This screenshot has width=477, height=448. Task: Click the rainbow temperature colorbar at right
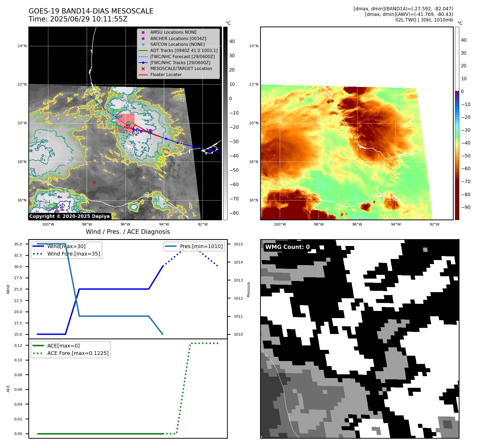457,123
